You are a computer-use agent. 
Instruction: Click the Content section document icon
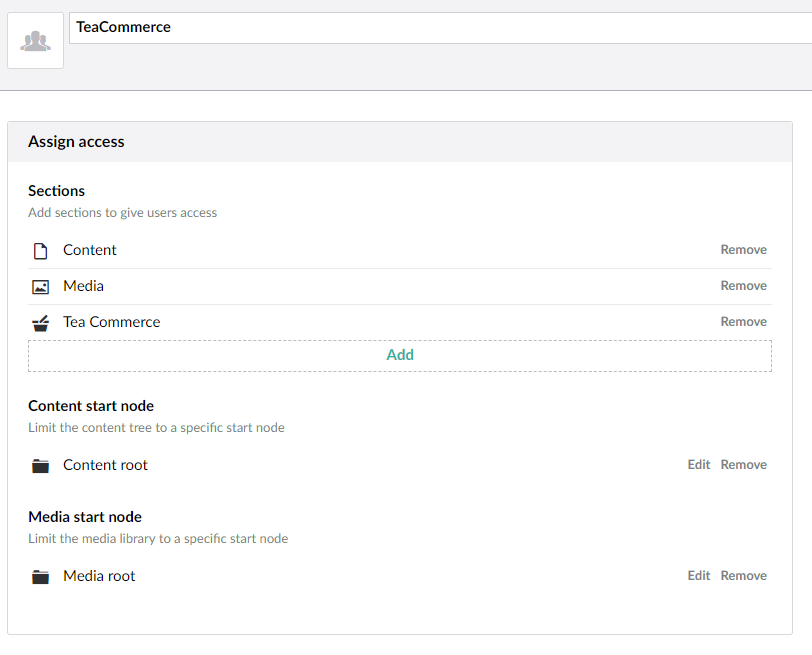point(40,251)
